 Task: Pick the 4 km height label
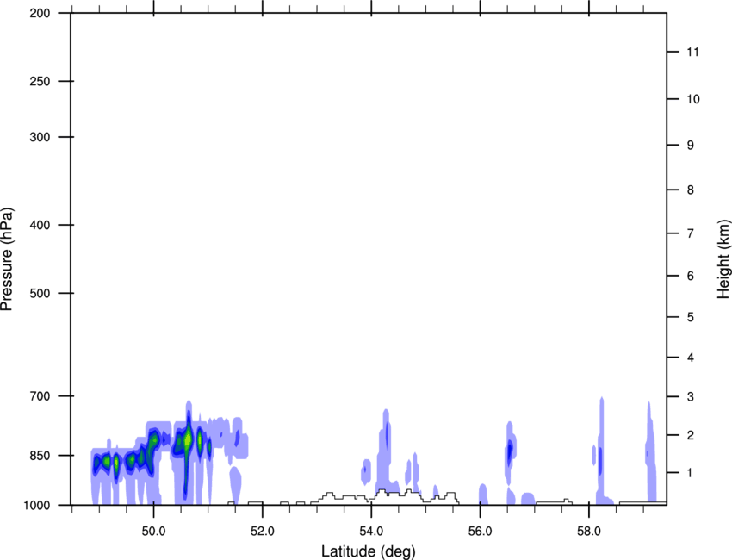(691, 358)
